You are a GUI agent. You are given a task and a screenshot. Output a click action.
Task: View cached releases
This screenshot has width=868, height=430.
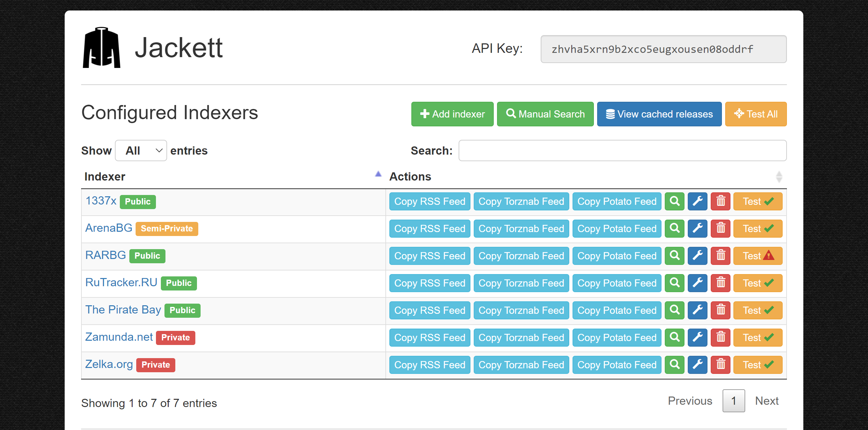point(659,114)
